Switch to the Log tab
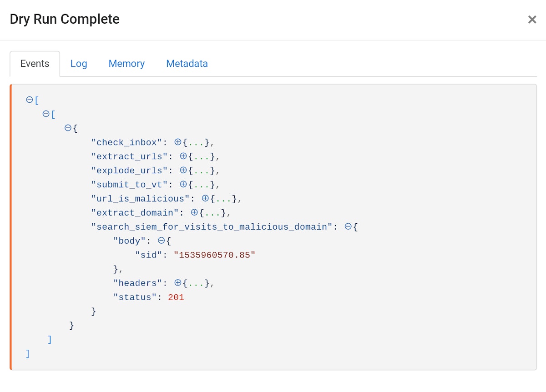The image size is (546, 392). click(x=79, y=64)
